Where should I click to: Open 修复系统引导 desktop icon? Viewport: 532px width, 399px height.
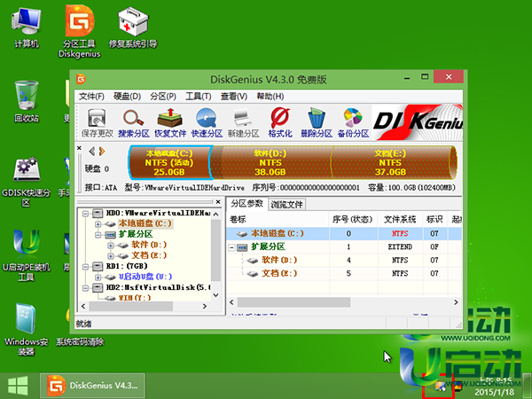pyautogui.click(x=133, y=28)
